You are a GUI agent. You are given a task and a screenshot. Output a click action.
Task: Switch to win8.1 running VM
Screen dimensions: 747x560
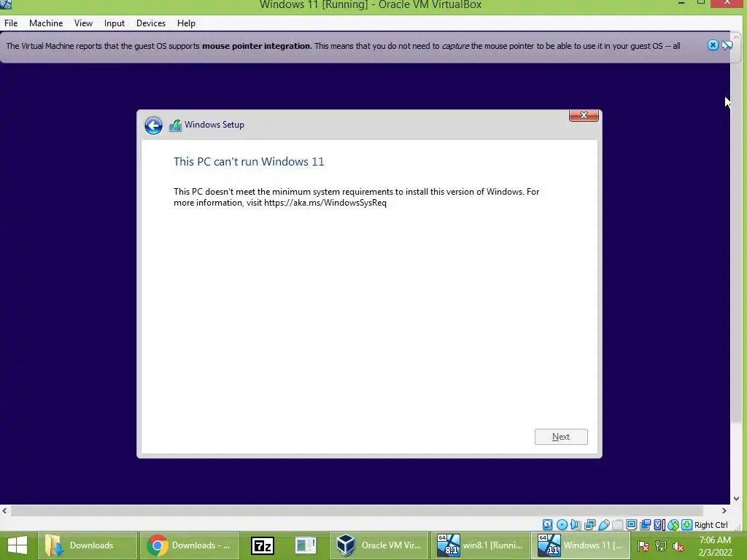point(481,545)
